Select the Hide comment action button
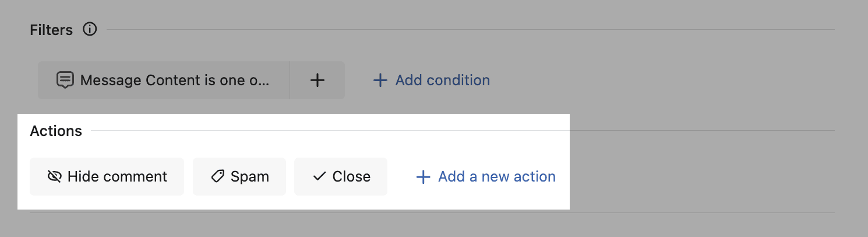This screenshot has width=868, height=237. [107, 176]
